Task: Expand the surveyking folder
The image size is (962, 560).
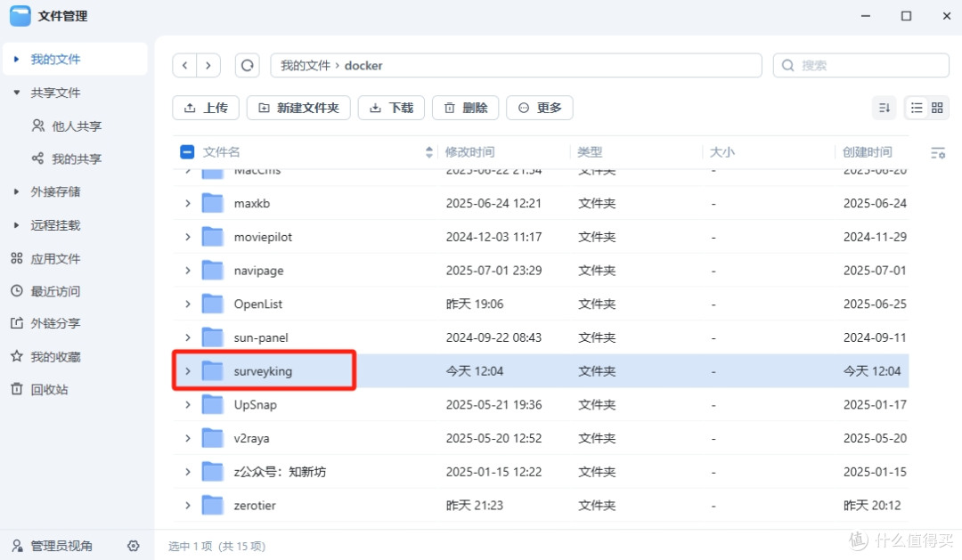Action: (x=187, y=370)
